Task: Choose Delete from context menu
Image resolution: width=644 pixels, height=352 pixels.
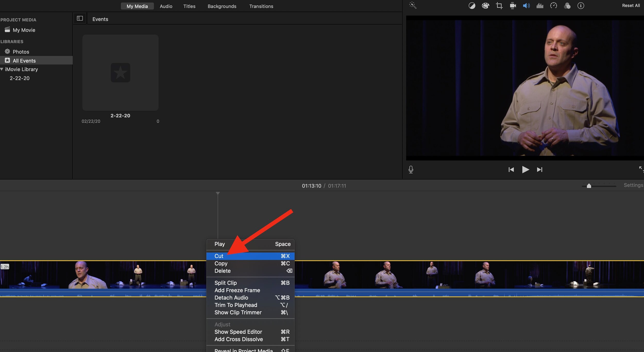Action: tap(250, 271)
